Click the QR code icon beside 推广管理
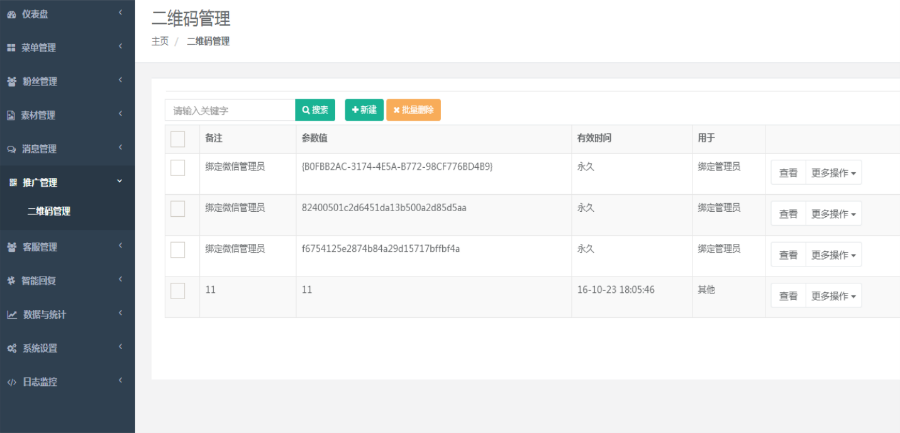Screen dimensions: 900x433 13,183
